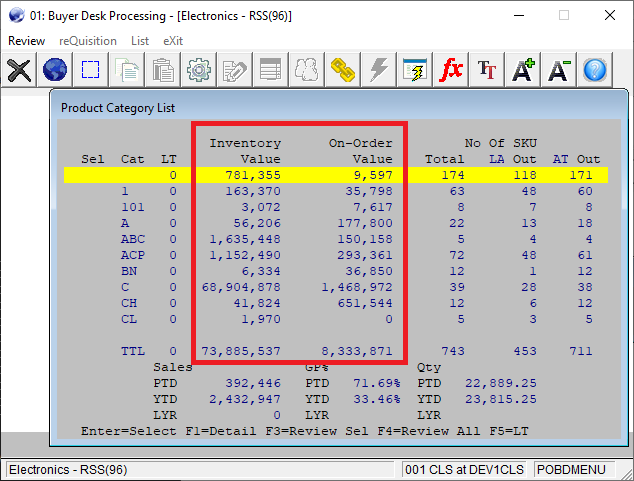Open the Review menu
Screen dimensions: 634x481
[26, 41]
